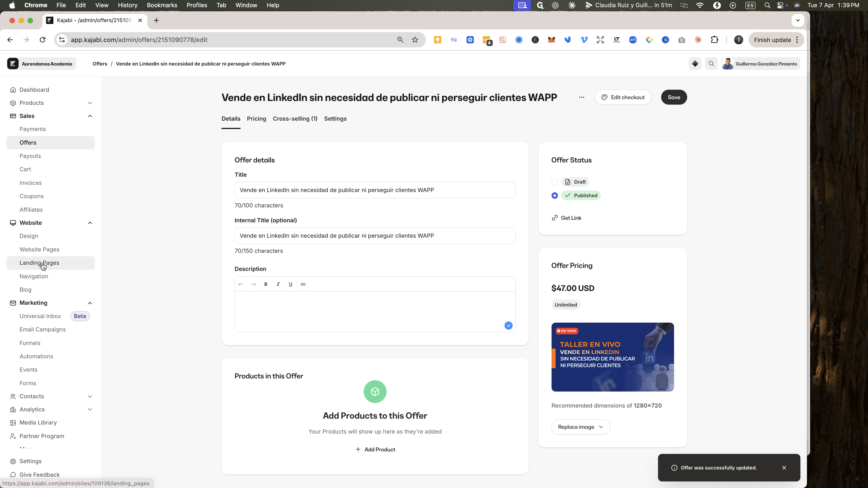This screenshot has width=868, height=488.
Task: Collapse the Sales section in sidebar
Action: click(x=90, y=116)
